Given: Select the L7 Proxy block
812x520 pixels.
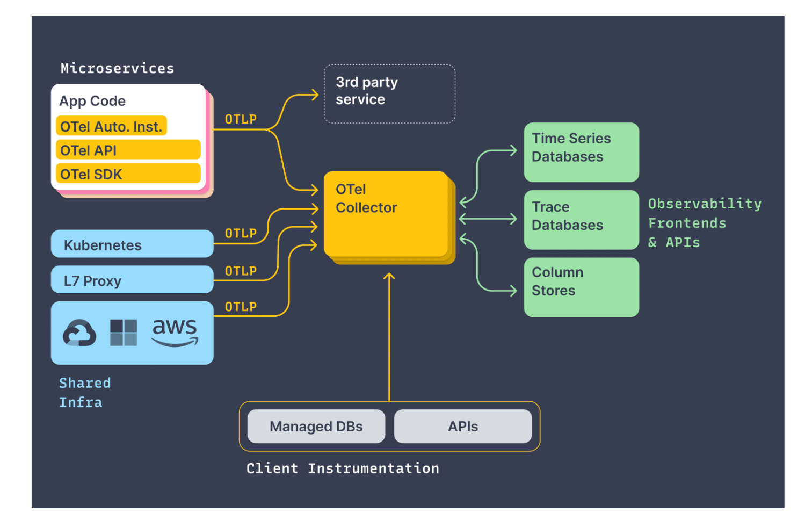Looking at the screenshot, I should [x=132, y=280].
